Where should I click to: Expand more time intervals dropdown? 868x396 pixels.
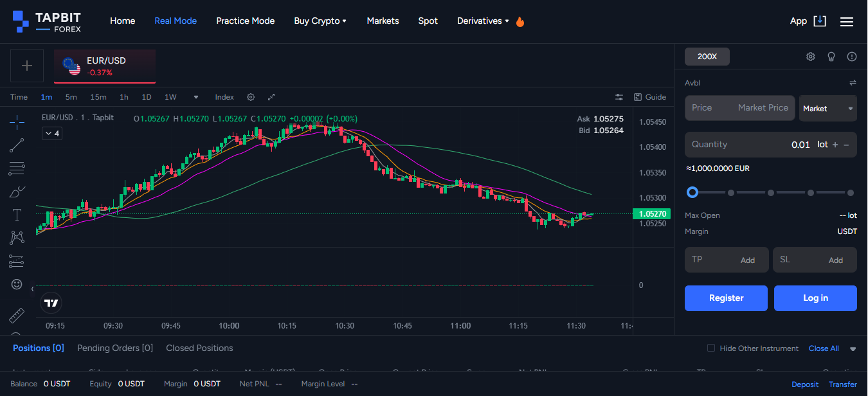click(x=196, y=97)
